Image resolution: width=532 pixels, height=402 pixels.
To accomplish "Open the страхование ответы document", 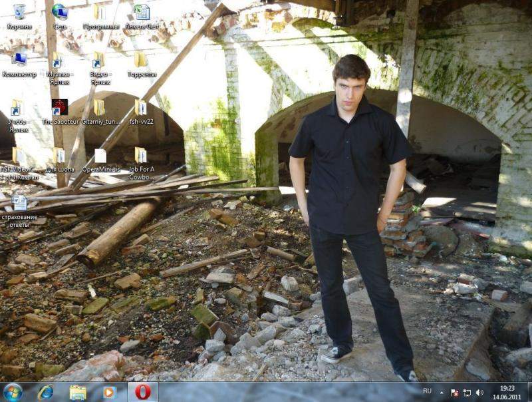I will 19,204.
